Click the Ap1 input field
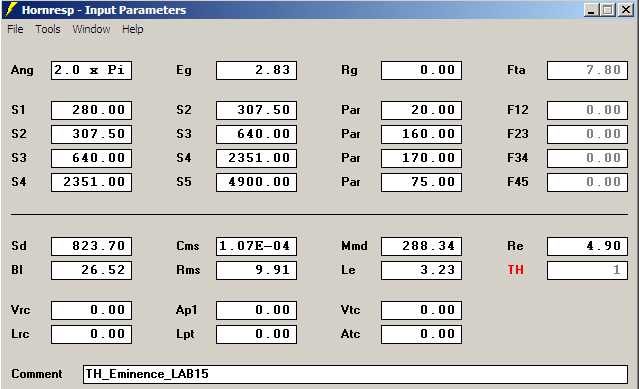Image resolution: width=639 pixels, height=389 pixels. tap(256, 310)
